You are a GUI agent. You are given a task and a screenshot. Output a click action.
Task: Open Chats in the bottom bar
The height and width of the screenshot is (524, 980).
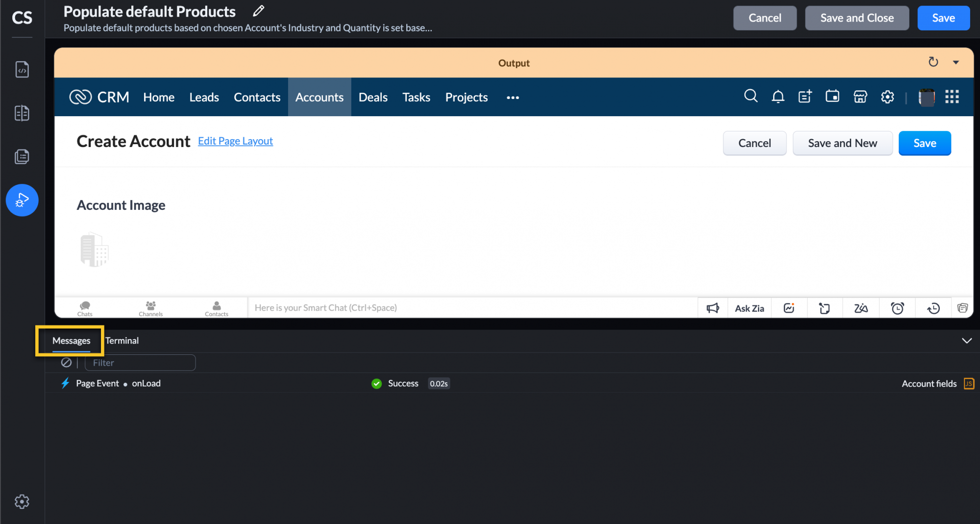tap(85, 308)
